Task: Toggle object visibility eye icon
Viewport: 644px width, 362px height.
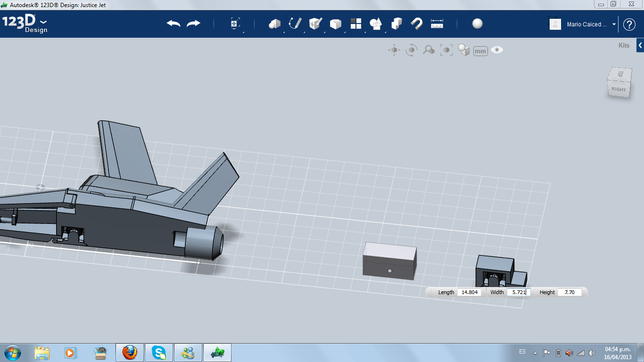Action: (x=497, y=49)
